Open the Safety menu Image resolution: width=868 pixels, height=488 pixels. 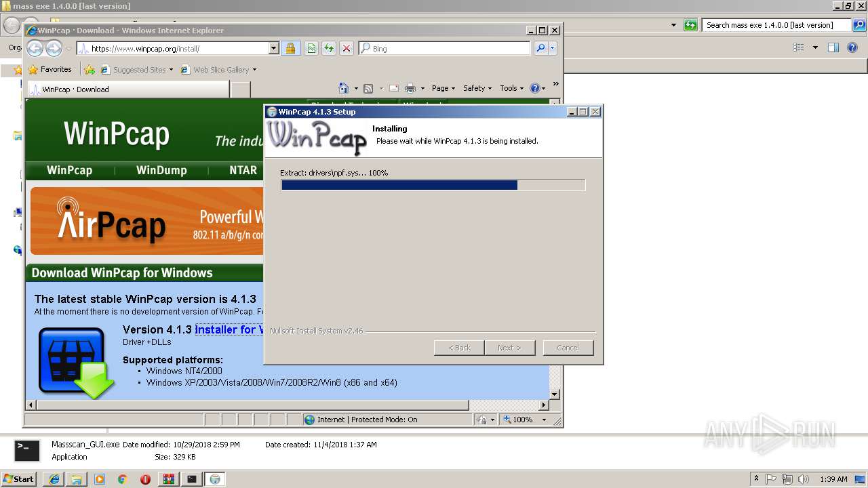[x=477, y=88]
